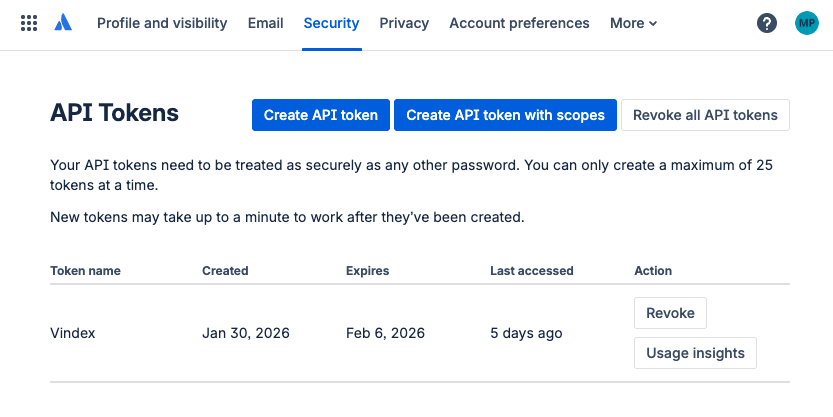Click Create API token with scopes
Screen dimensions: 833x417
[505, 115]
